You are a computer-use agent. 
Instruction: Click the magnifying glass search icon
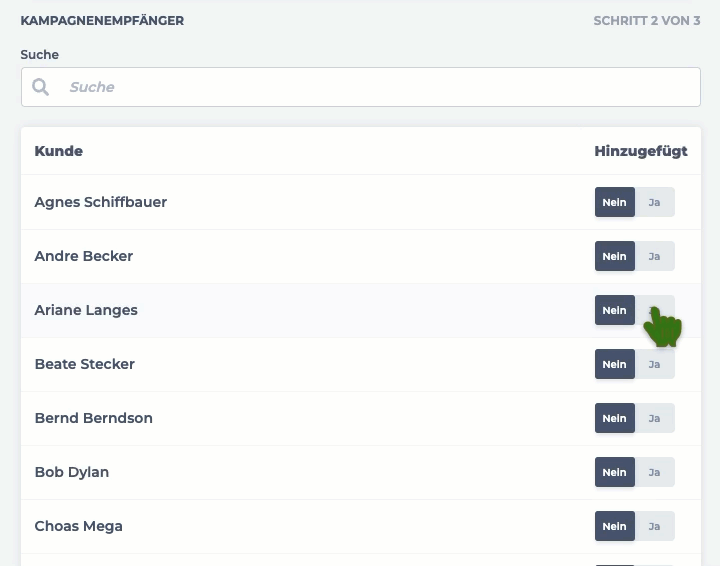coord(40,87)
